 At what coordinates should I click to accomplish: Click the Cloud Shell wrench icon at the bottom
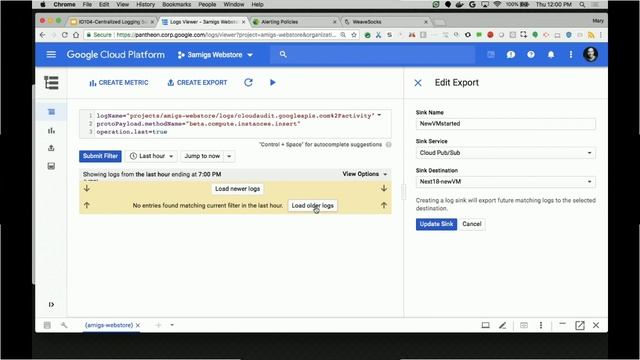(x=64, y=325)
